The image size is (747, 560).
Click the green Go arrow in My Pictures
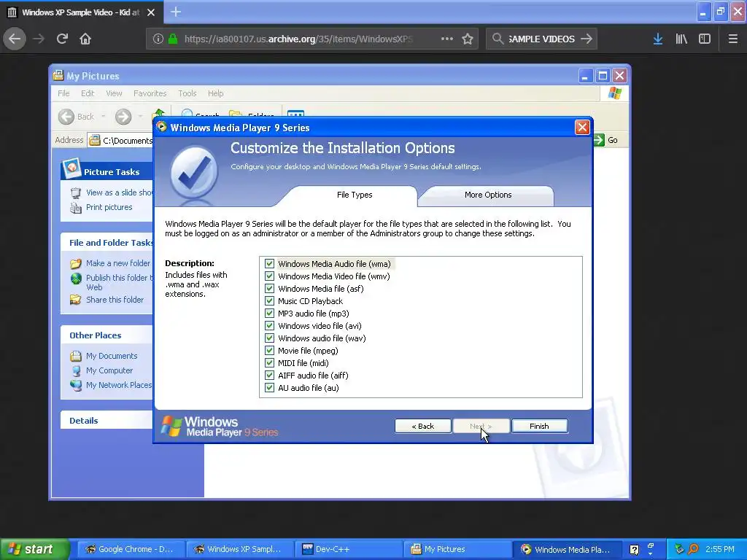(600, 140)
